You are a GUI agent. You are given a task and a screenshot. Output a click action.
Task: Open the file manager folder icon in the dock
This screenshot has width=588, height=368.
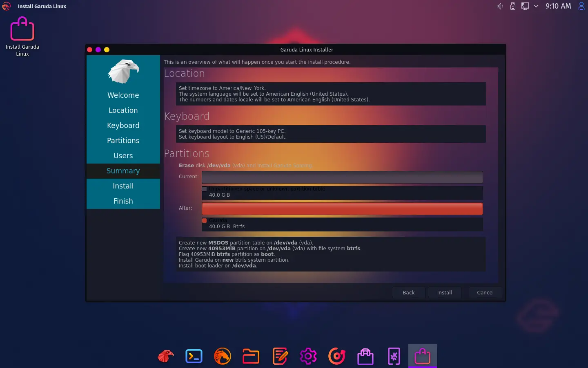251,356
